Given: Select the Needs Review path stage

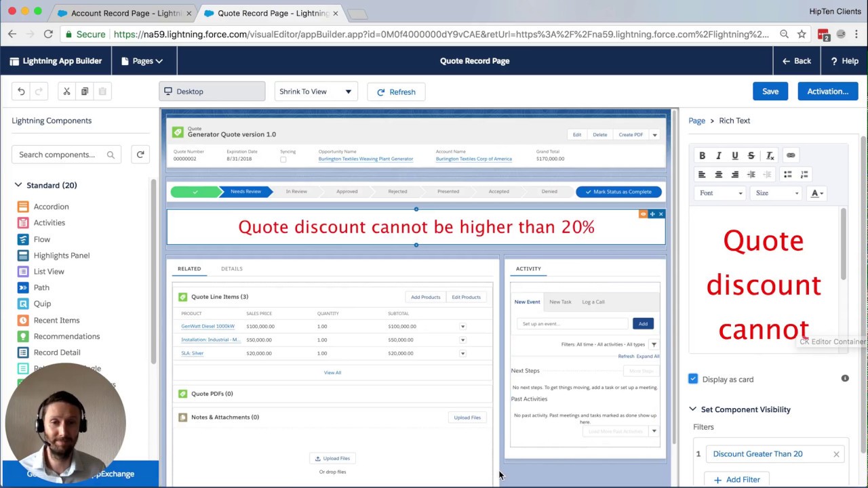Looking at the screenshot, I should 245,192.
